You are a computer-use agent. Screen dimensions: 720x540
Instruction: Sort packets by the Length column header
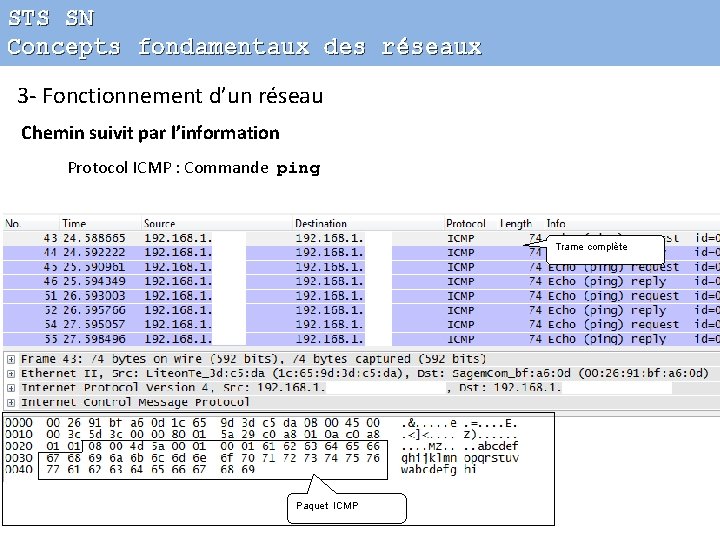point(516,224)
